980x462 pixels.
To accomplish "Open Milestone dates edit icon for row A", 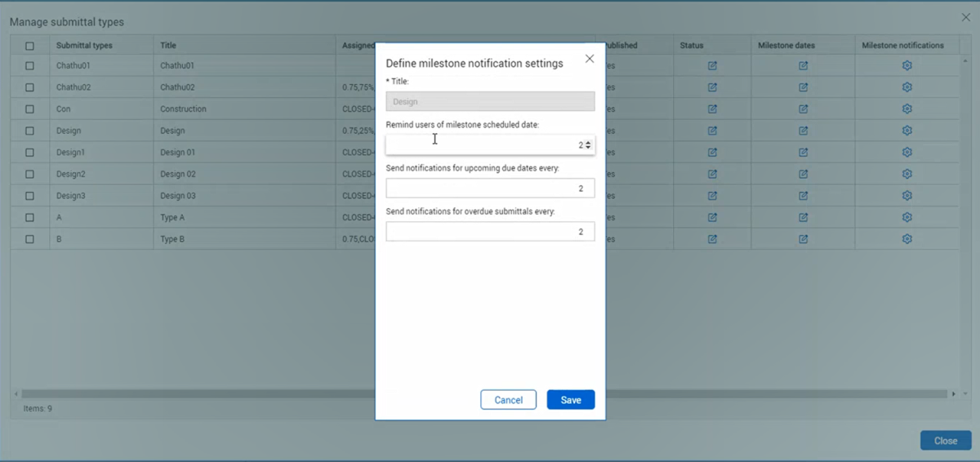I will [803, 217].
